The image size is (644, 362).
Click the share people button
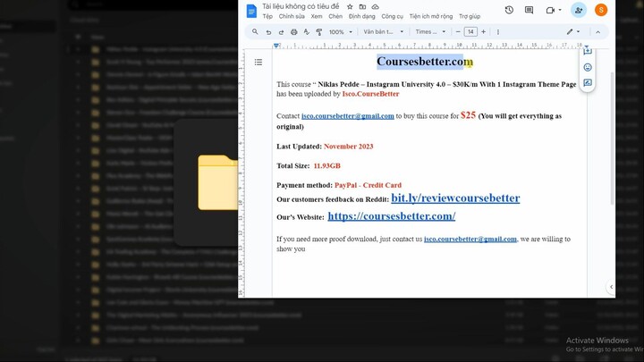point(579,10)
